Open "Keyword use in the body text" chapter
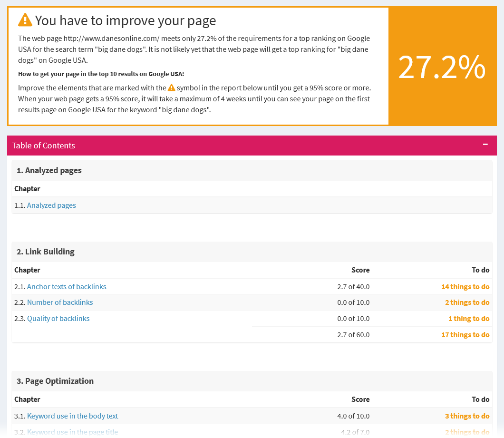This screenshot has height=438, width=504. pyautogui.click(x=72, y=416)
